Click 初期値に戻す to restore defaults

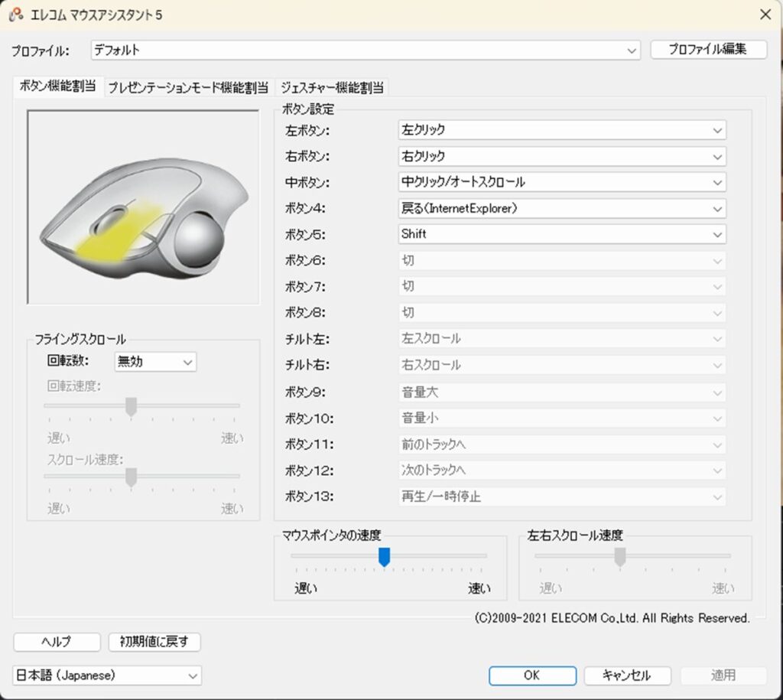154,642
